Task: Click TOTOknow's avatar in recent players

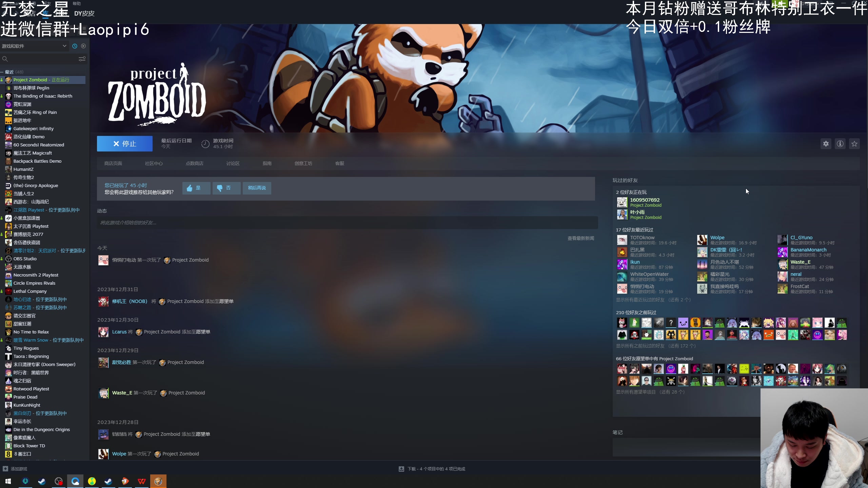Action: point(622,240)
